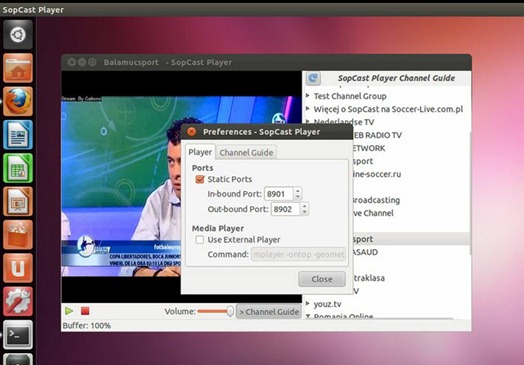Open the Terminal launcher icon
This screenshot has height=365, width=524.
coord(18,335)
